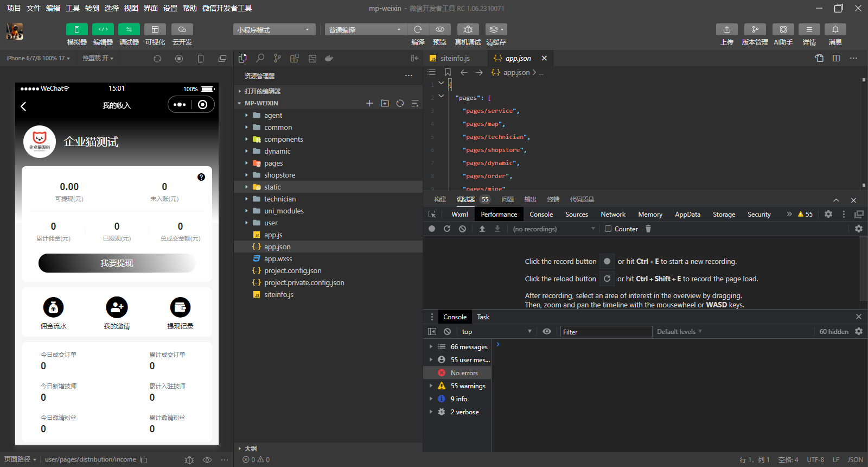Click the Preview eye icon
Screen dimensions: 868x467
440,29
